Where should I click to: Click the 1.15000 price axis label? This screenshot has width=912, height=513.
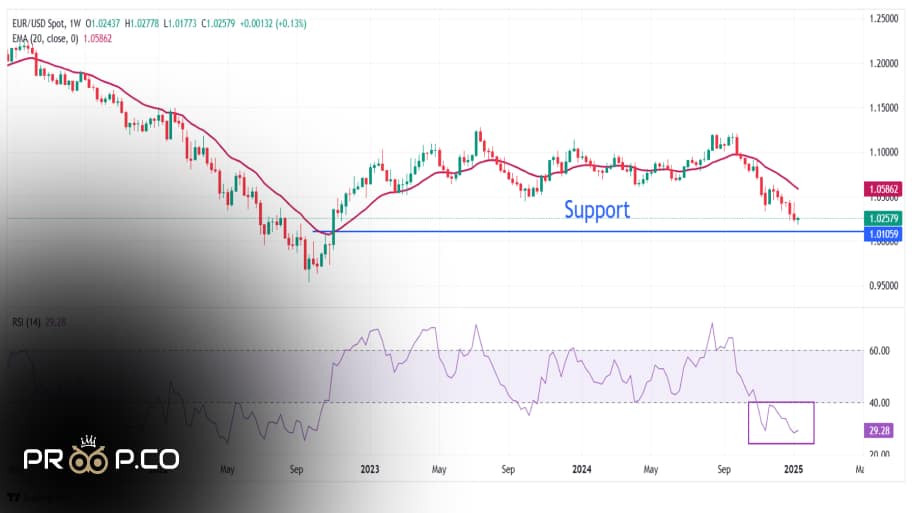point(884,108)
